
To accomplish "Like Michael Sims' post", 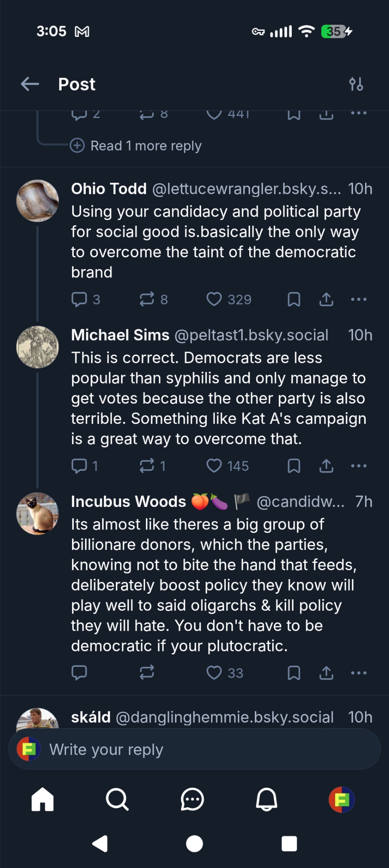I will click(x=214, y=466).
